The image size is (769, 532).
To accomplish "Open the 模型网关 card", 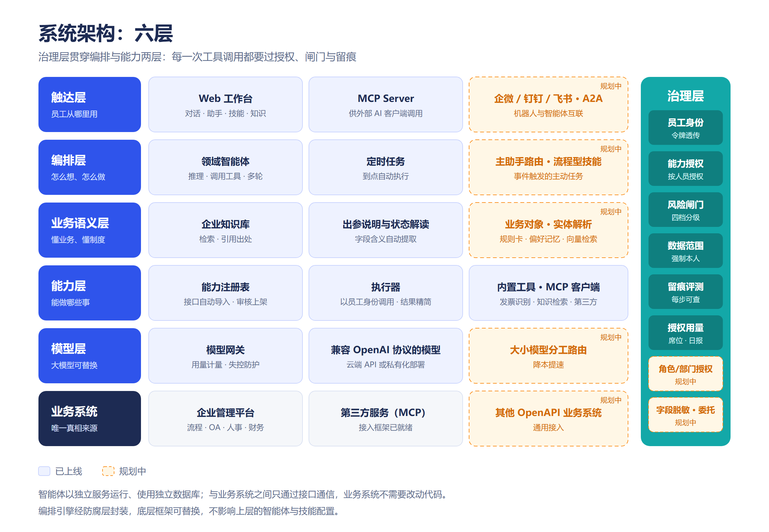I will pos(225,356).
